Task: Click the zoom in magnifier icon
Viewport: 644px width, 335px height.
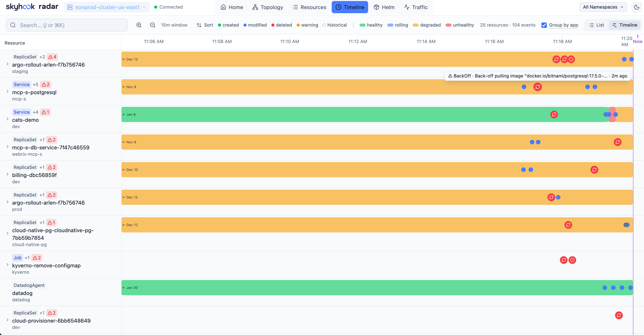Action: (x=139, y=25)
